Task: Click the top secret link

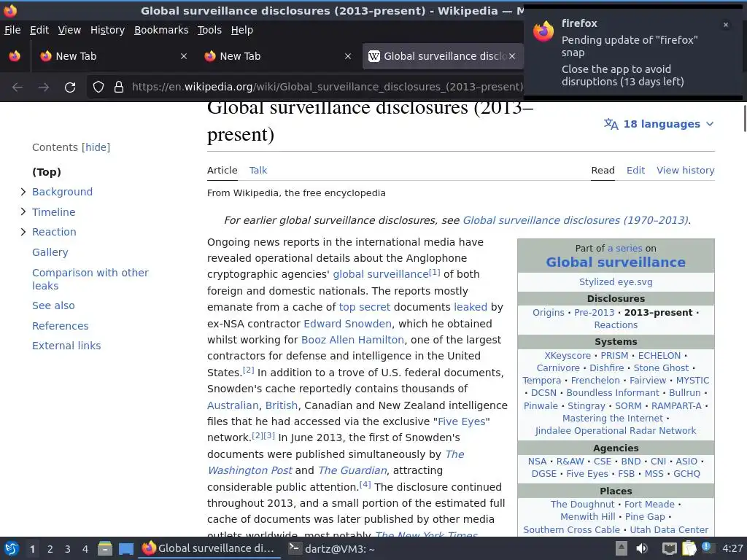Action: (365, 307)
